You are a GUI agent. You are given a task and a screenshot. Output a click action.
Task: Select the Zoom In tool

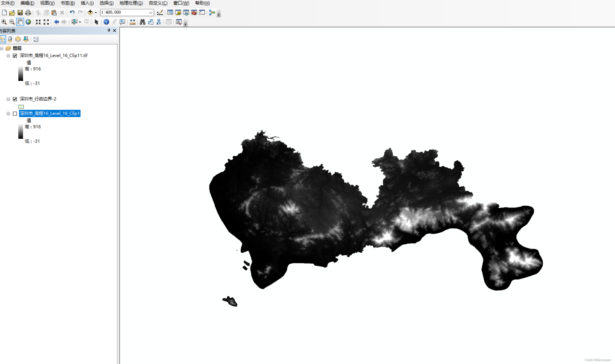[x=4, y=22]
